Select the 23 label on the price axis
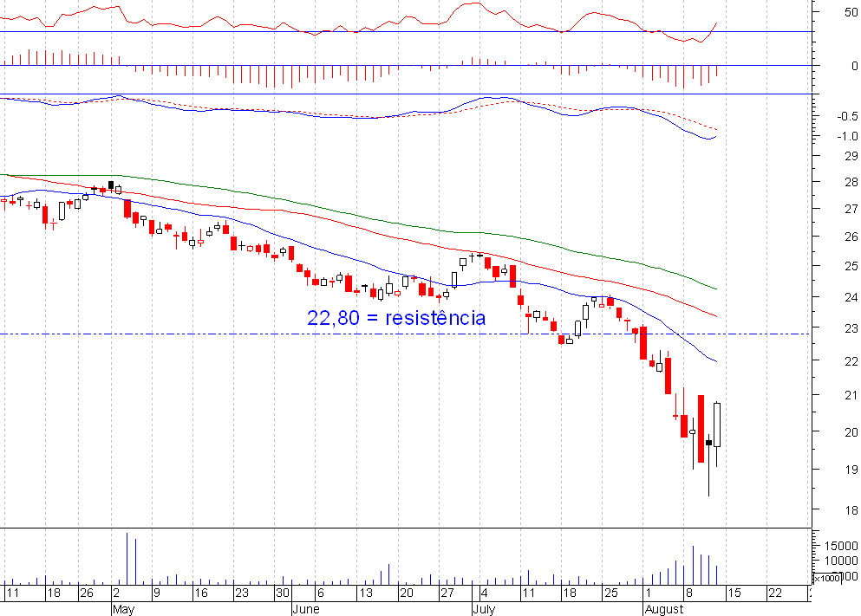Viewport: 861px width, 616px height. [851, 328]
